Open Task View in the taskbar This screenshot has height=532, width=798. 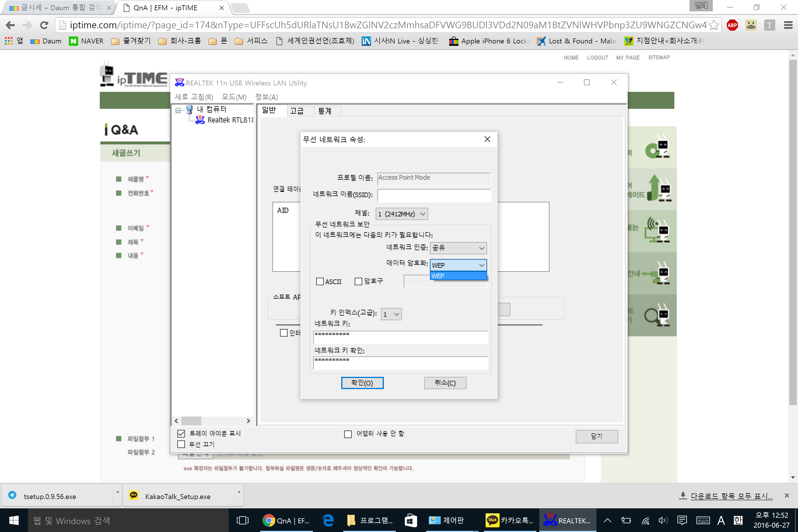[242, 520]
